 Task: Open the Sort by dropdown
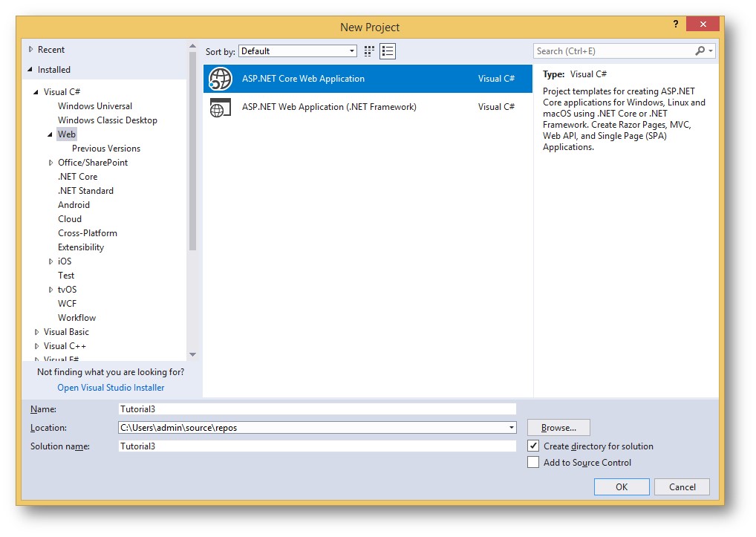coord(352,51)
